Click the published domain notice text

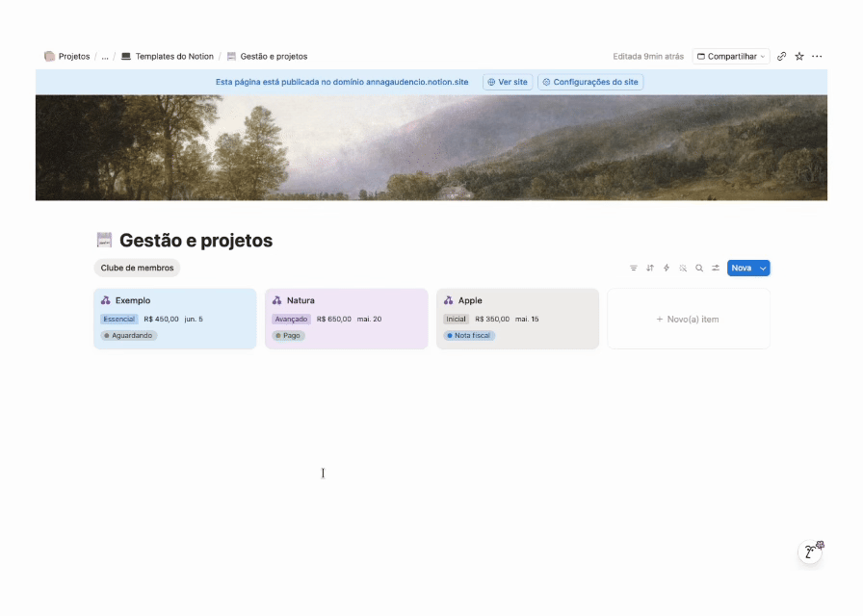[x=342, y=82]
